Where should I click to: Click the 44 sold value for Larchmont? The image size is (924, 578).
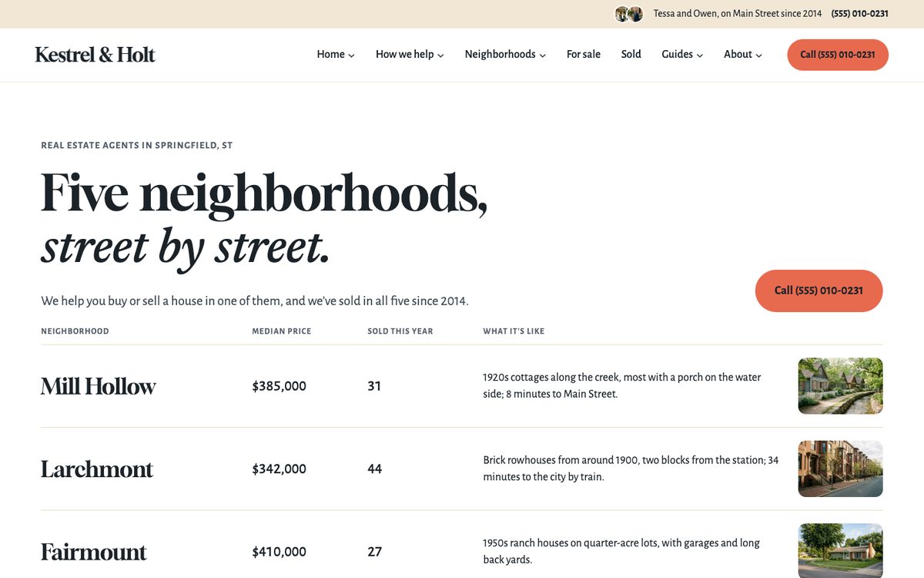pyautogui.click(x=375, y=469)
